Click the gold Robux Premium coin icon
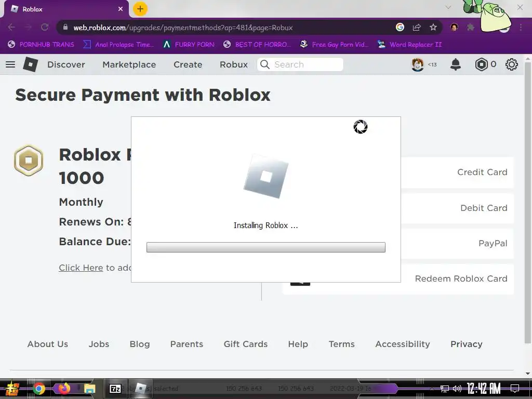This screenshot has height=399, width=532. tap(29, 160)
